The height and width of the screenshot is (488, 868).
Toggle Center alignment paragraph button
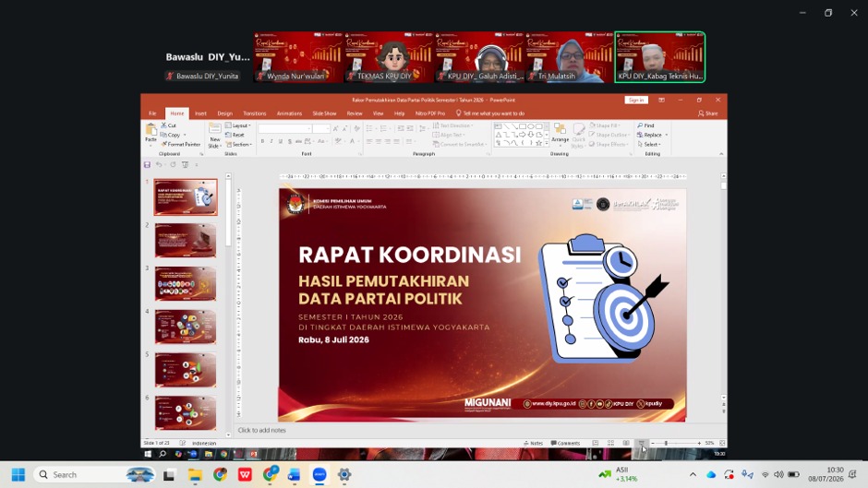(x=379, y=142)
